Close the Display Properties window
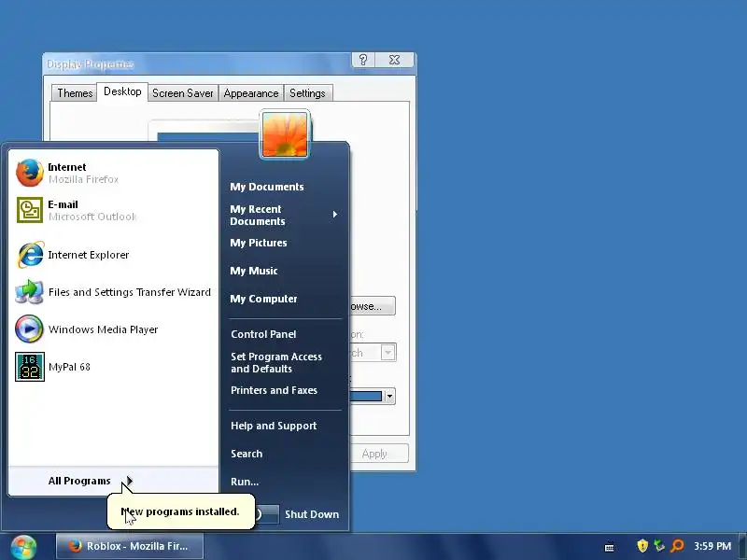Viewport: 747px width, 560px height. [x=394, y=60]
